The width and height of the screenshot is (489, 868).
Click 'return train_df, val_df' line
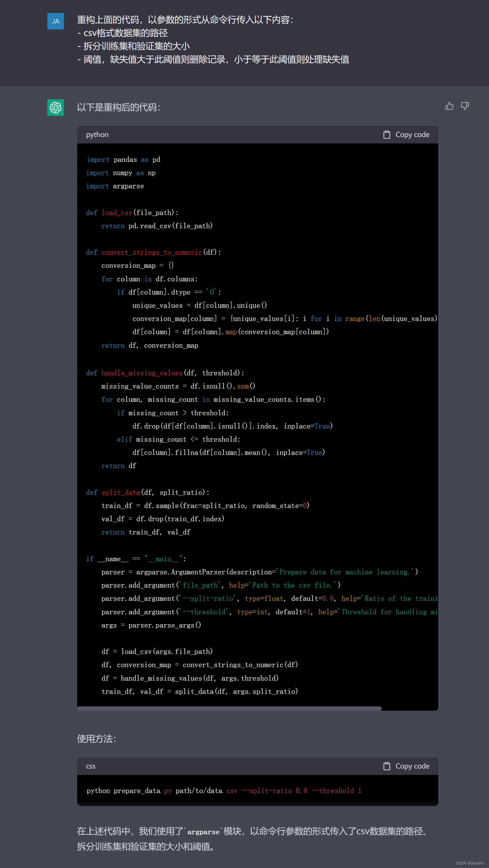(146, 532)
